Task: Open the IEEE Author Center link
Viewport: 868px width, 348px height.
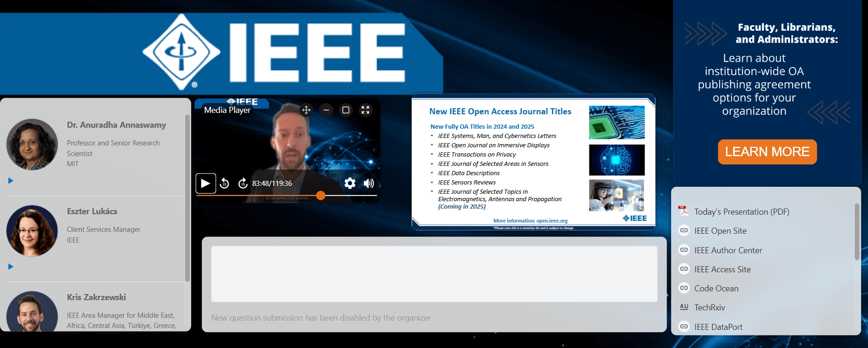Action: 728,250
